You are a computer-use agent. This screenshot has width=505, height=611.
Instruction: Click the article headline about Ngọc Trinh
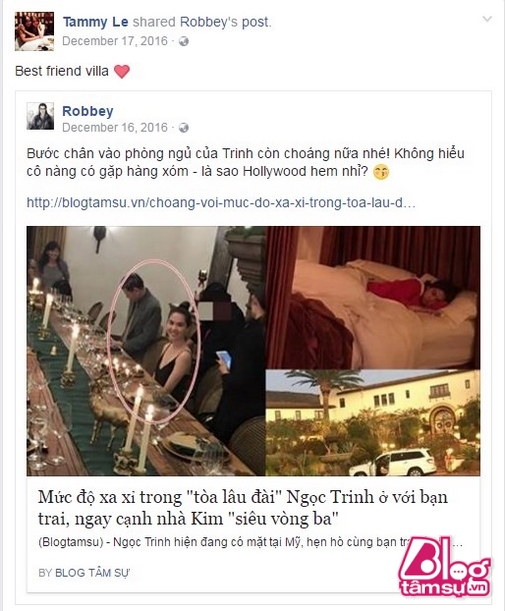[243, 508]
